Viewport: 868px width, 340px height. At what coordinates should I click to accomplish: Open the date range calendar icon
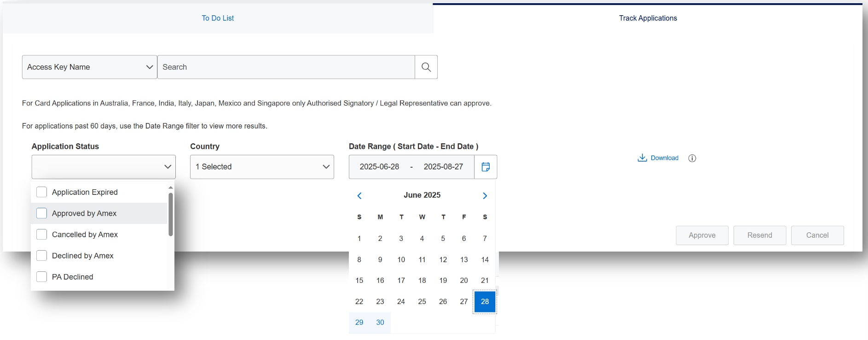tap(486, 167)
